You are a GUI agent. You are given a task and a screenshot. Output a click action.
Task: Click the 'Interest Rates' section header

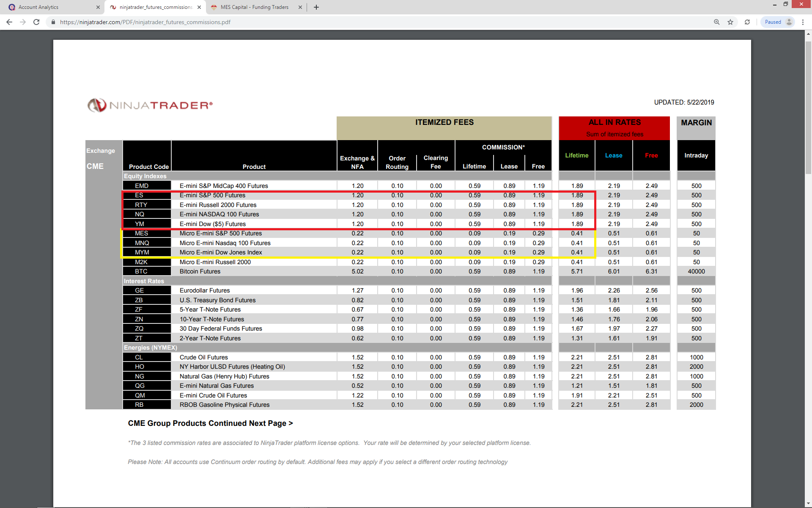click(x=144, y=281)
